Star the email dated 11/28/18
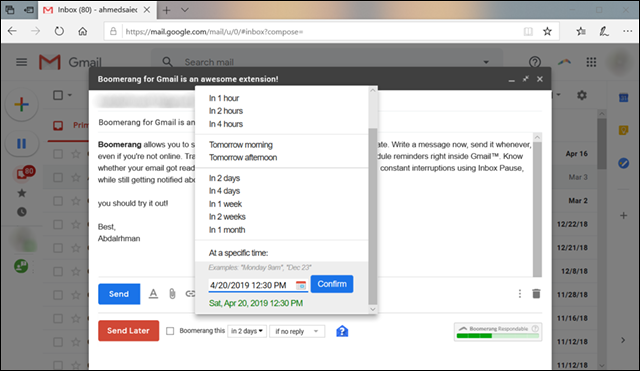The width and height of the screenshot is (640, 371). pos(76,295)
